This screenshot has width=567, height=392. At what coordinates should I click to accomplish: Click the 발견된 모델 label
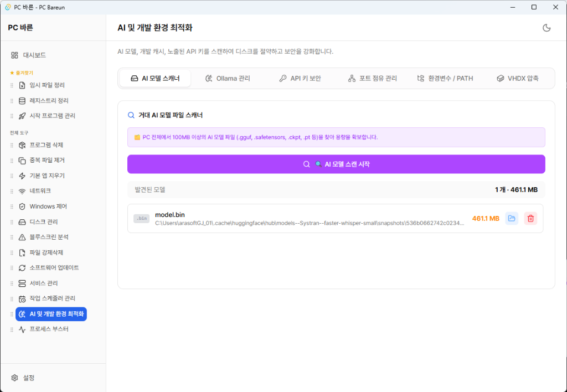(x=150, y=189)
